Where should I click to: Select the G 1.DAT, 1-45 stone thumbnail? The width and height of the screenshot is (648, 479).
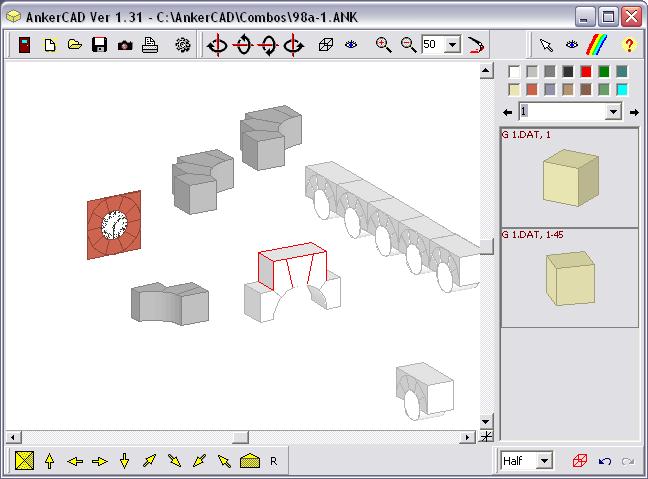point(569,279)
